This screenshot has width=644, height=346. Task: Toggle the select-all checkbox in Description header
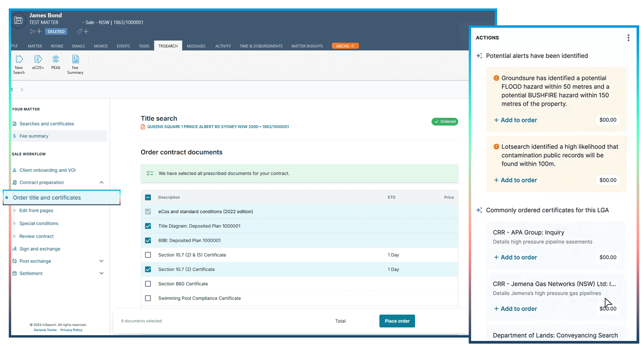tap(148, 197)
